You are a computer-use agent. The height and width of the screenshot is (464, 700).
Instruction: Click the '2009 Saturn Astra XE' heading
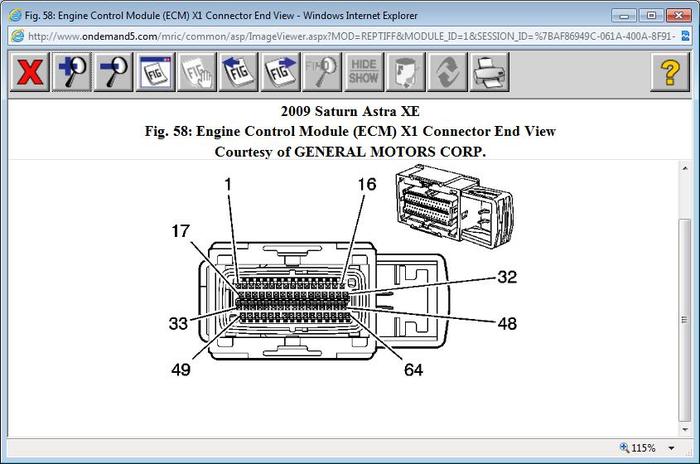[350, 111]
